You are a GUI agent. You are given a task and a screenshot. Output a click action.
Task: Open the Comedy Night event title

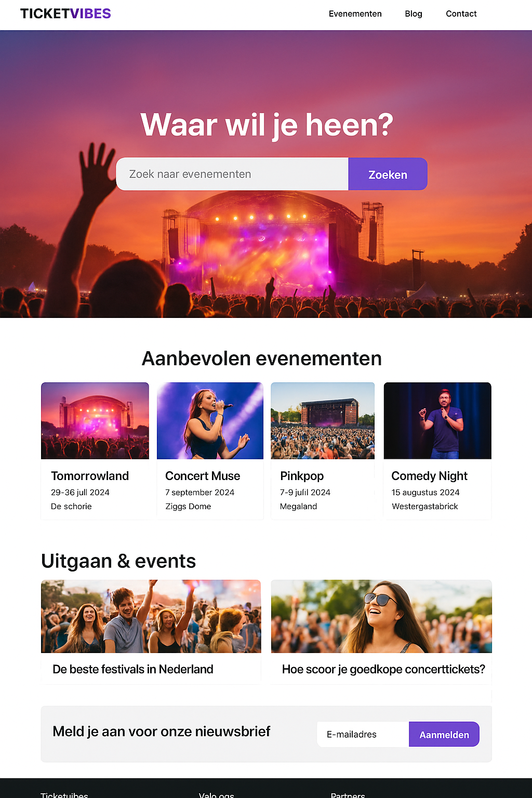pos(430,476)
